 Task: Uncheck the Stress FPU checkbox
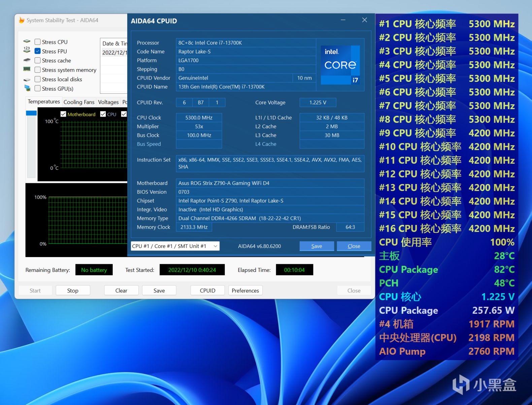pyautogui.click(x=38, y=51)
